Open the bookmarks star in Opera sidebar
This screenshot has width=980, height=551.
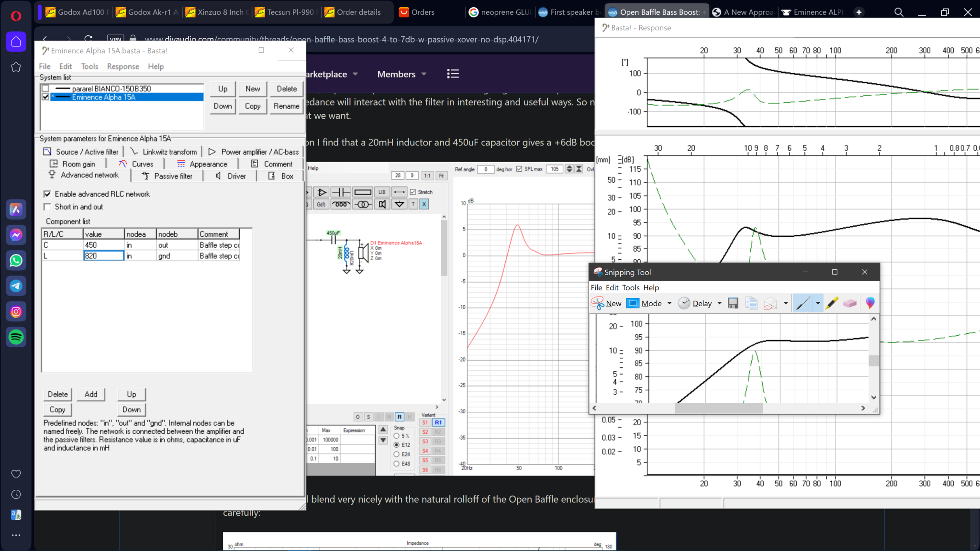pyautogui.click(x=16, y=67)
